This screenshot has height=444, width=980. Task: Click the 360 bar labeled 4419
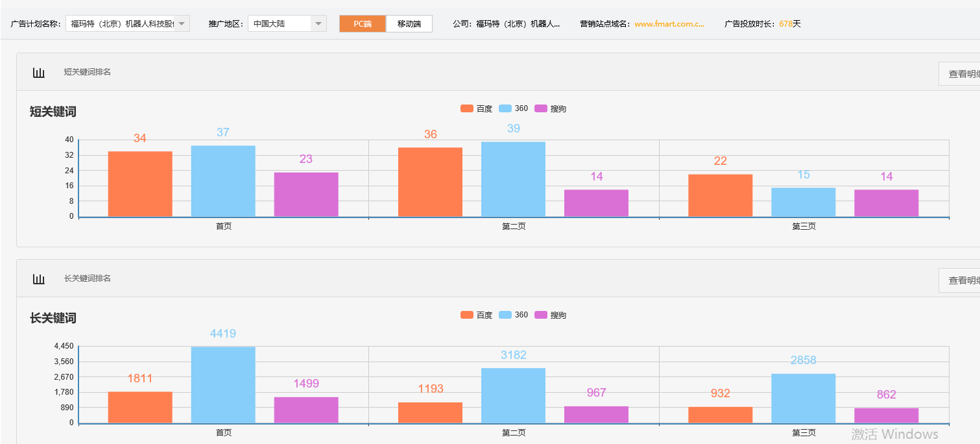223,384
